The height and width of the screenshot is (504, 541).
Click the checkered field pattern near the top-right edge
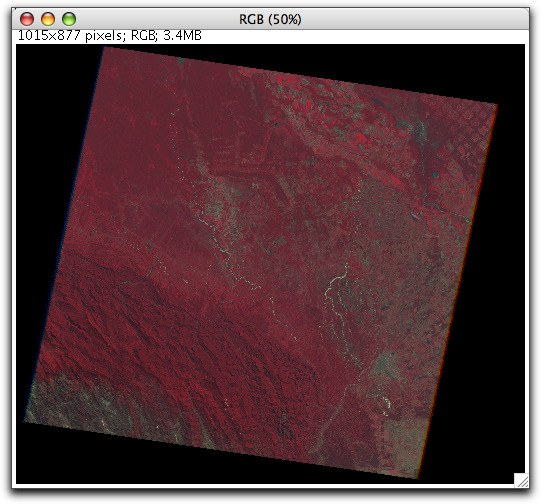point(480,128)
